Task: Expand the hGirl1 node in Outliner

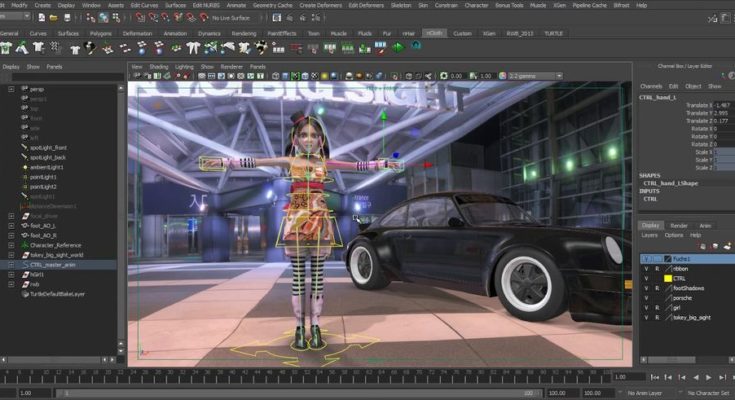Action: [x=11, y=274]
